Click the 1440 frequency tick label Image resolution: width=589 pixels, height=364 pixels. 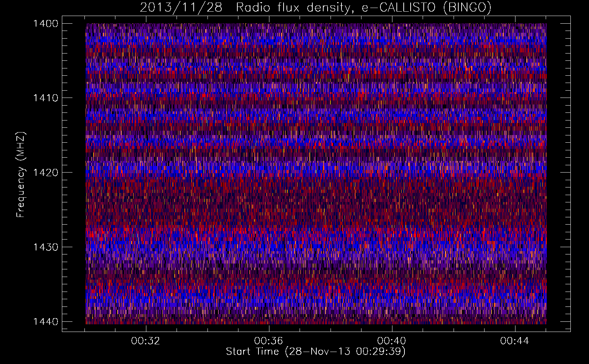point(46,321)
